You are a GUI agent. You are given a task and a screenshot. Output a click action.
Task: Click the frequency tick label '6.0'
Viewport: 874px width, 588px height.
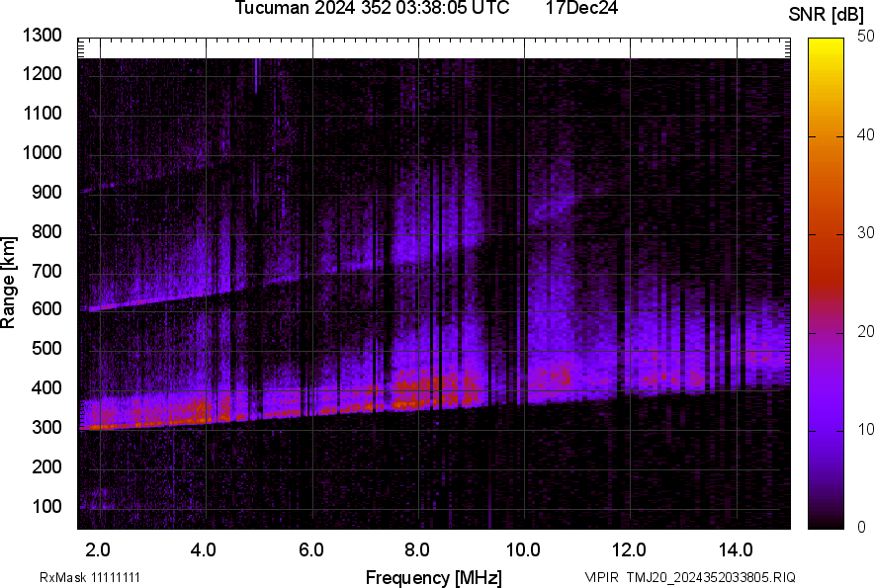pos(311,550)
